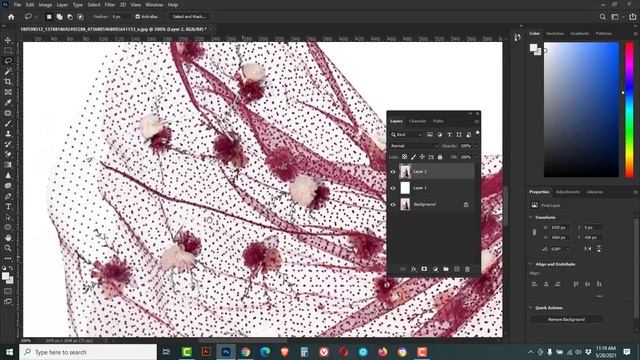The image size is (640, 360).
Task: Select the History Brush tool
Action: (x=8, y=144)
